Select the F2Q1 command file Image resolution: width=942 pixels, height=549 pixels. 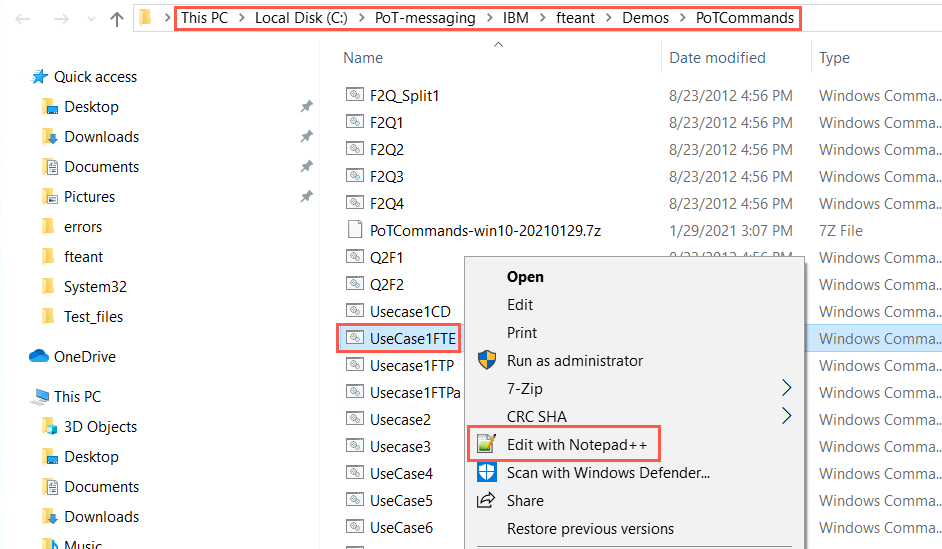pos(387,123)
